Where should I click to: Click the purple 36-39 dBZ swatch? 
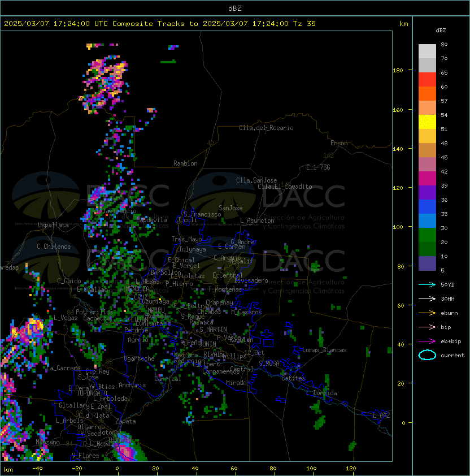point(427,192)
